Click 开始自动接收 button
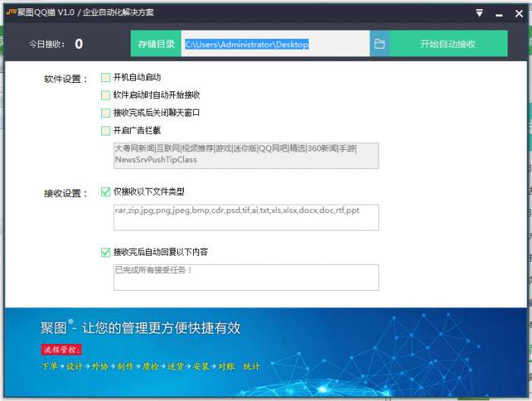Viewport: 532px width, 401px height. [x=448, y=44]
